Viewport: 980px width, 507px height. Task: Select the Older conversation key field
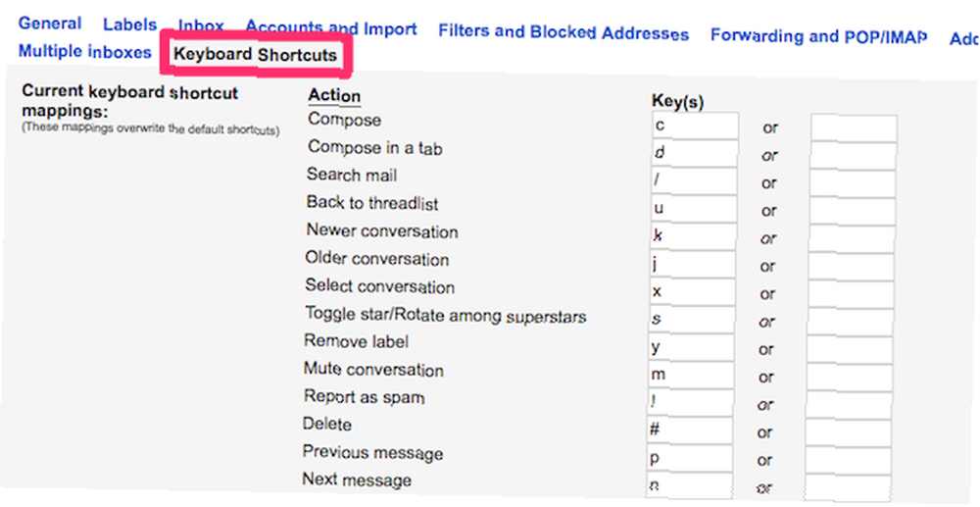[x=692, y=265]
